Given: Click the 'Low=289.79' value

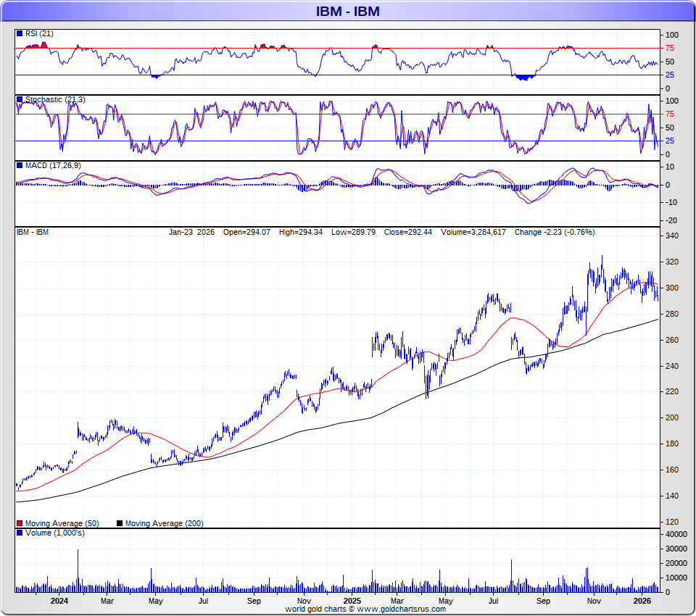Looking at the screenshot, I should pyautogui.click(x=353, y=232).
